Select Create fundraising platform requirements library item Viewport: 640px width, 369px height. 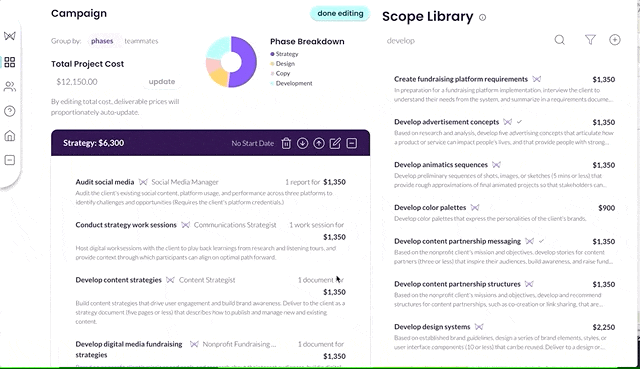tap(461, 79)
